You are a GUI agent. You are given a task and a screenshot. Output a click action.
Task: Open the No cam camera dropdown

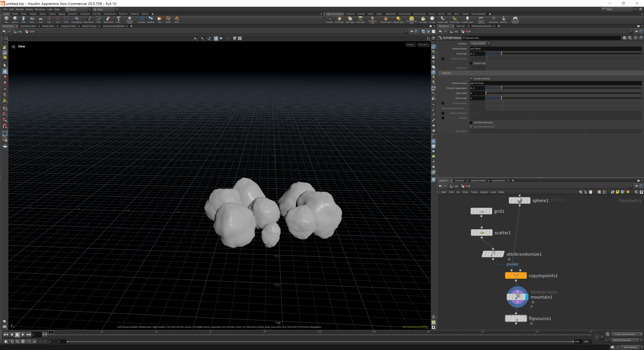[x=423, y=45]
